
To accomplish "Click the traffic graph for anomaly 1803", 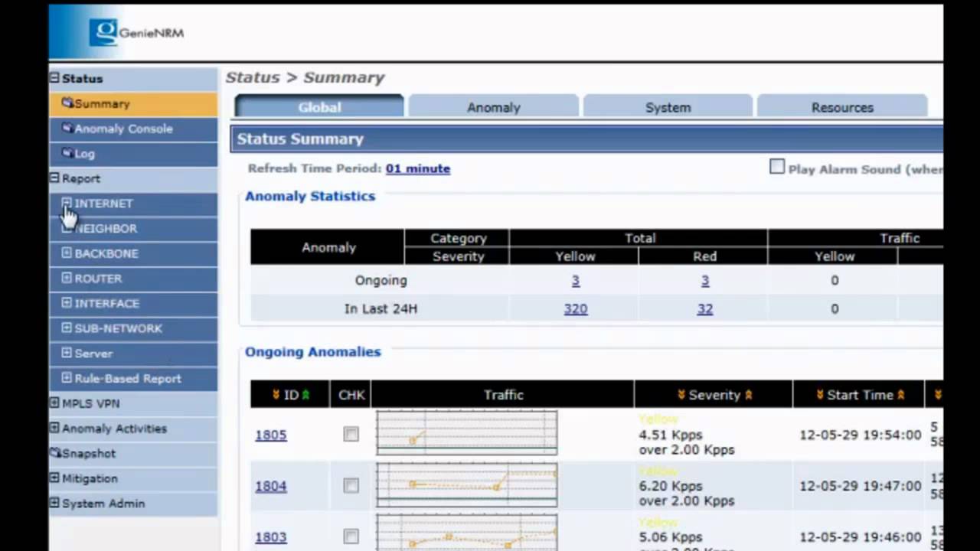I will [467, 533].
